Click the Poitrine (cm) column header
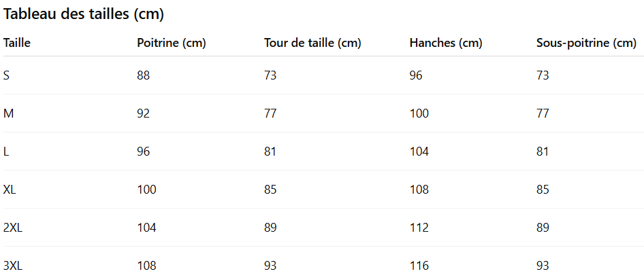Image resolution: width=644 pixels, height=280 pixels. (172, 43)
